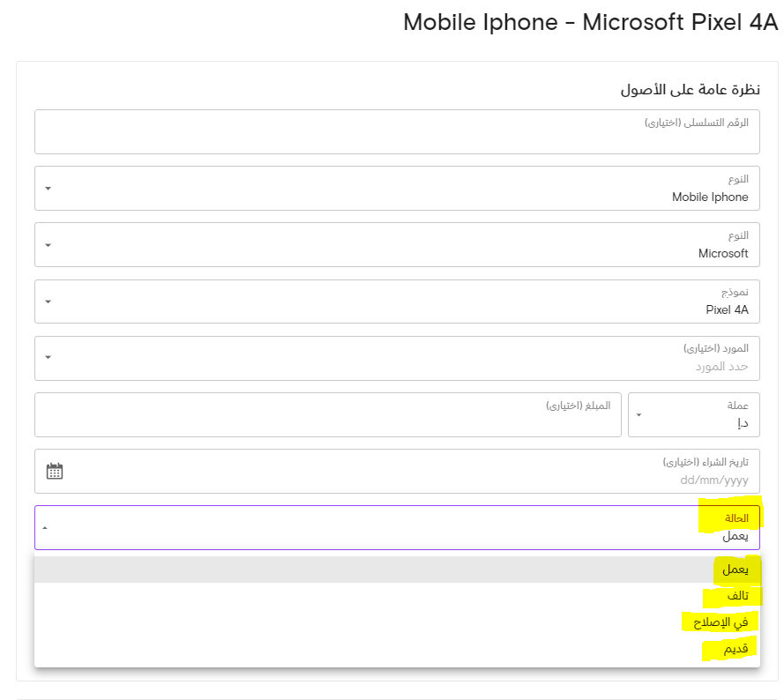Select the قديم option in the list
The width and height of the screenshot is (784, 700).
[397, 649]
